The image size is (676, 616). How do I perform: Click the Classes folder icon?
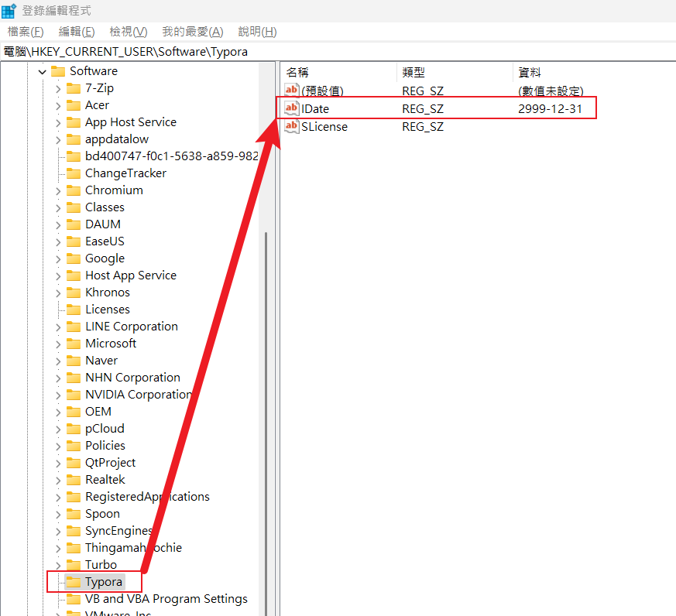pos(74,207)
